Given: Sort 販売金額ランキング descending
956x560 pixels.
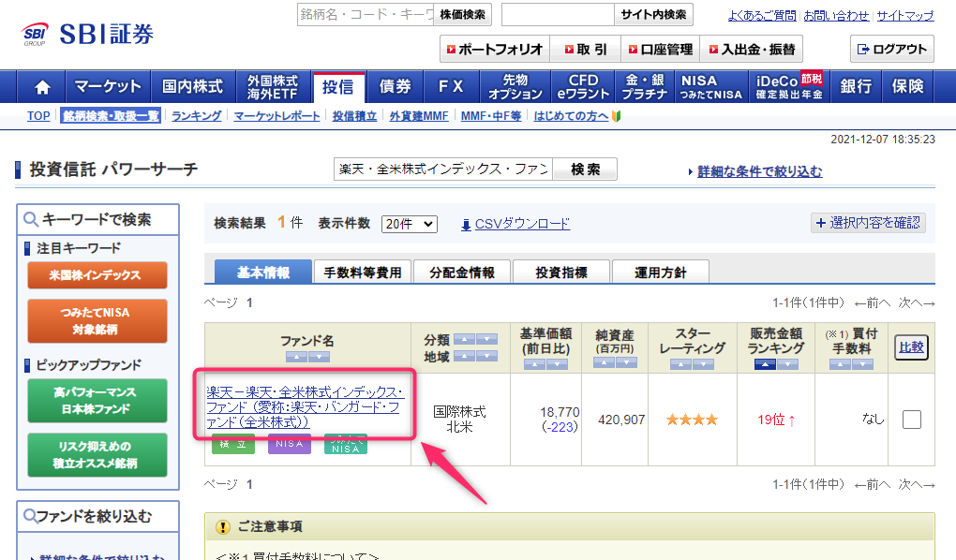Looking at the screenshot, I should (x=787, y=364).
